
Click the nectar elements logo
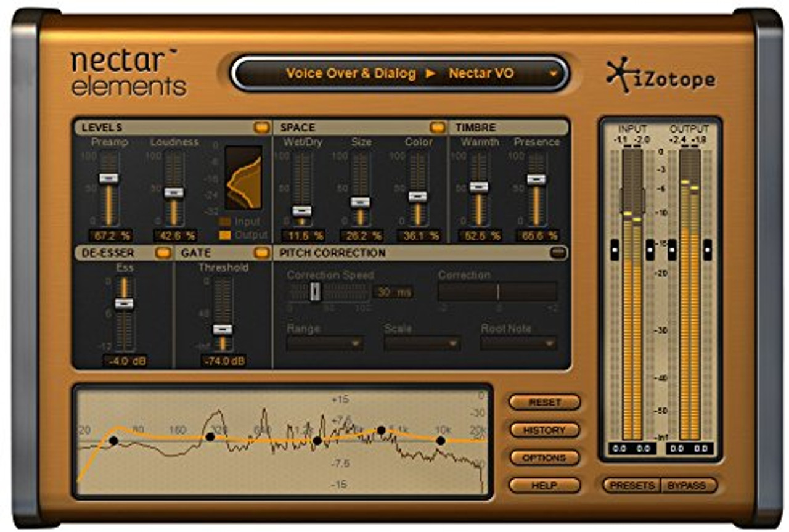[128, 73]
